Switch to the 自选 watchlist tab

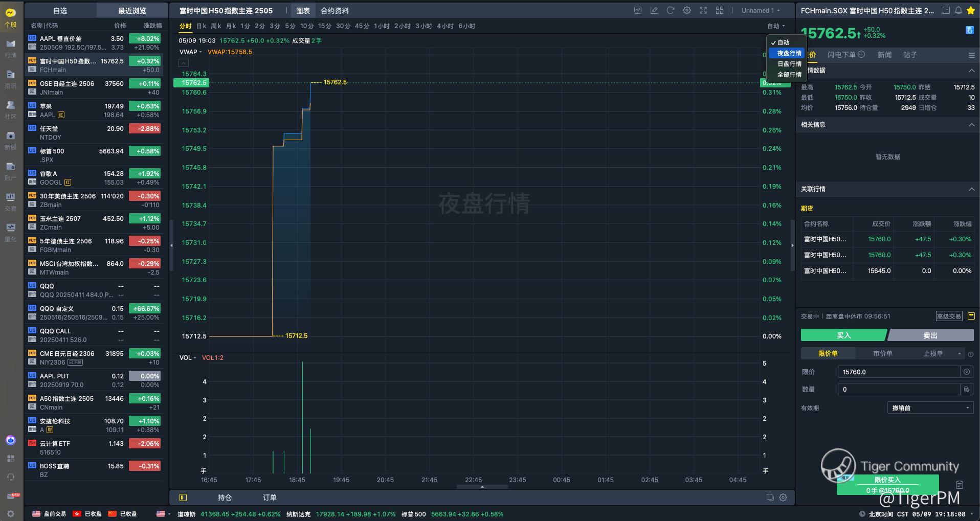click(60, 11)
